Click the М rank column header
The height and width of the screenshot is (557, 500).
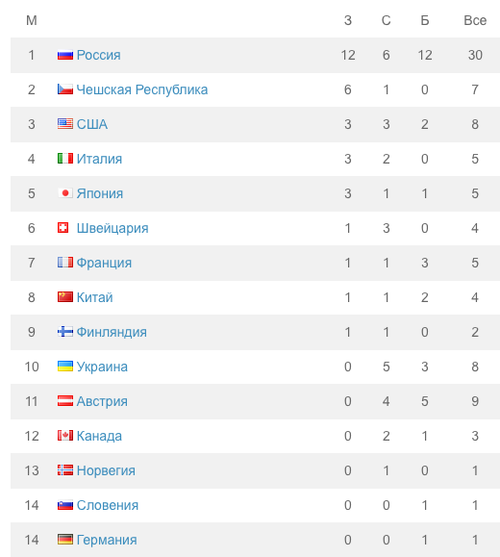point(31,20)
